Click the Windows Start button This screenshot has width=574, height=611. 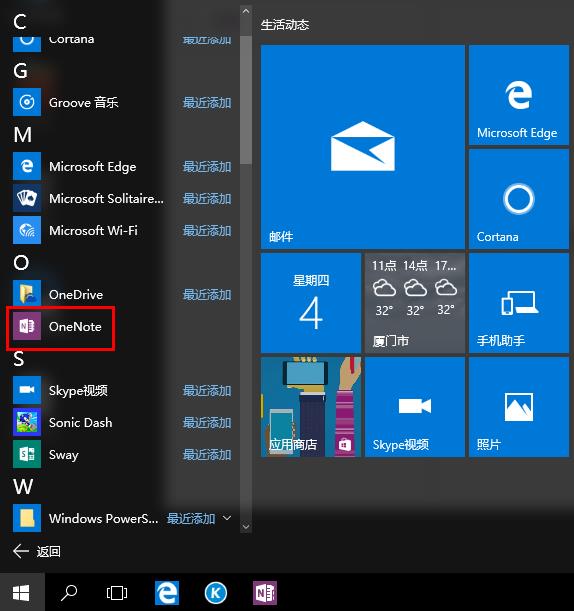coord(22,592)
